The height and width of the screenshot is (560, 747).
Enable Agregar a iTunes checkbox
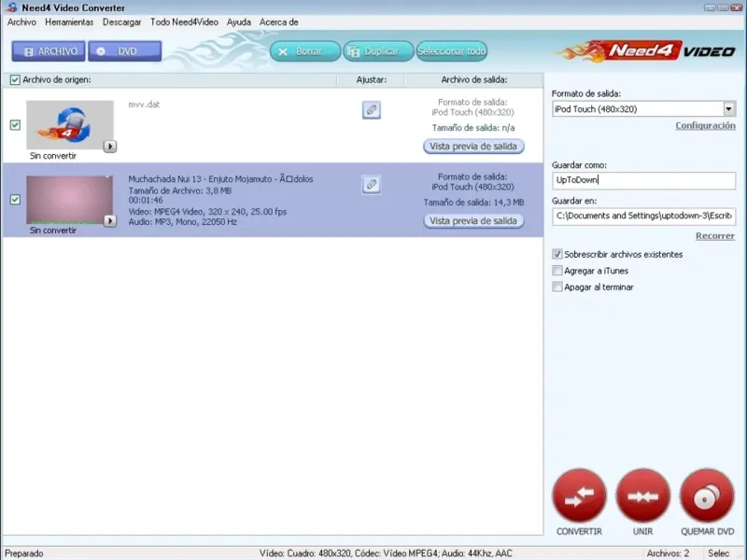coord(557,271)
